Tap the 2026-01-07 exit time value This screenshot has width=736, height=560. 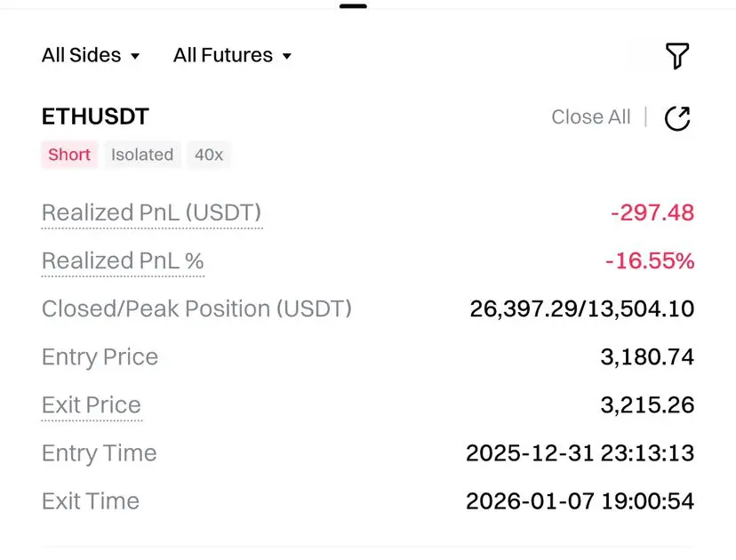(580, 501)
